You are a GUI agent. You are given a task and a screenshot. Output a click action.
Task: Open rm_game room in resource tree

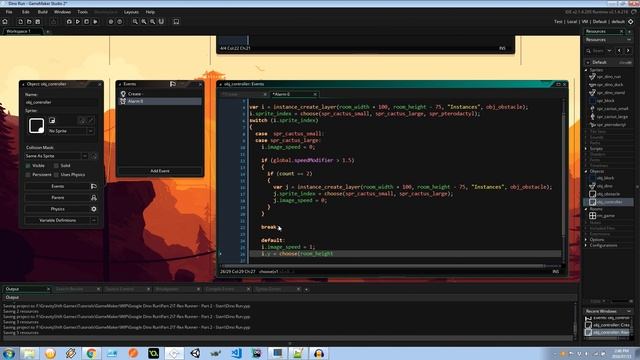click(606, 216)
